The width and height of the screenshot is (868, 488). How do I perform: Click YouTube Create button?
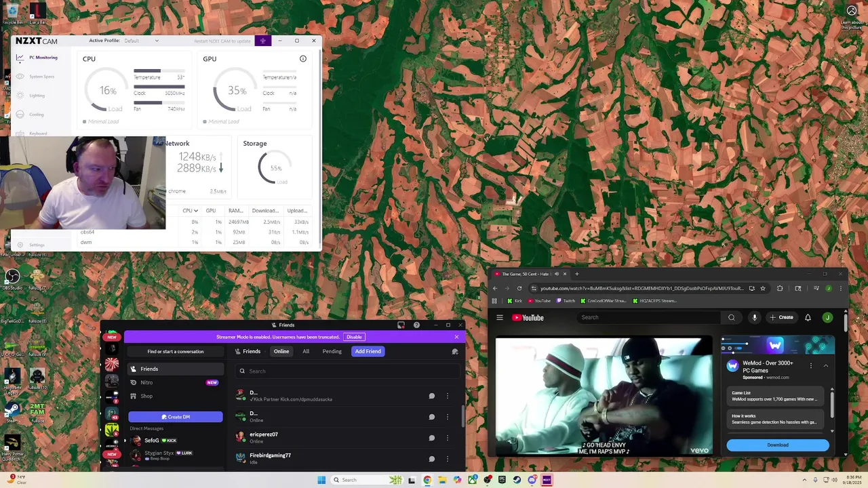(x=782, y=317)
